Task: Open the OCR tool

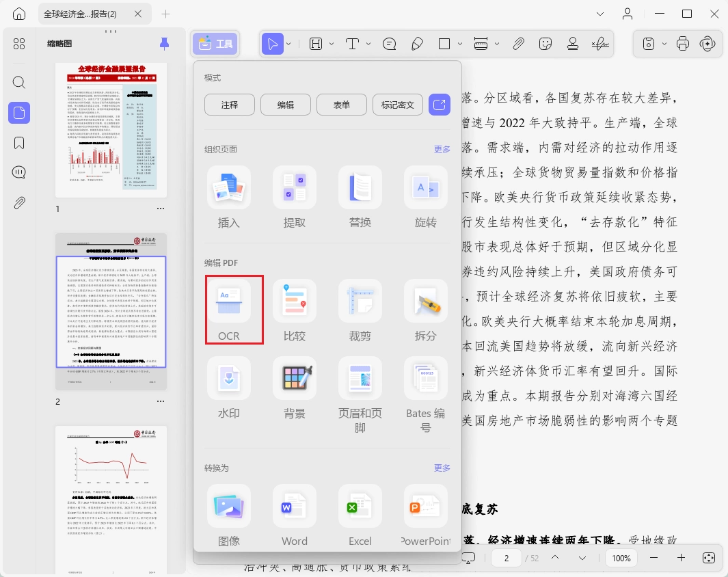Action: click(x=229, y=310)
